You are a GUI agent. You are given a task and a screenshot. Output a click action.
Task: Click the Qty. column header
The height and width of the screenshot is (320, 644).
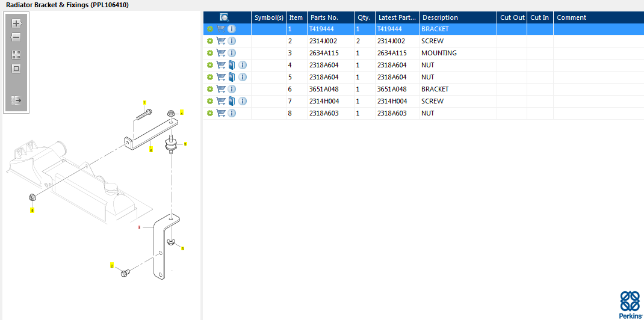364,17
